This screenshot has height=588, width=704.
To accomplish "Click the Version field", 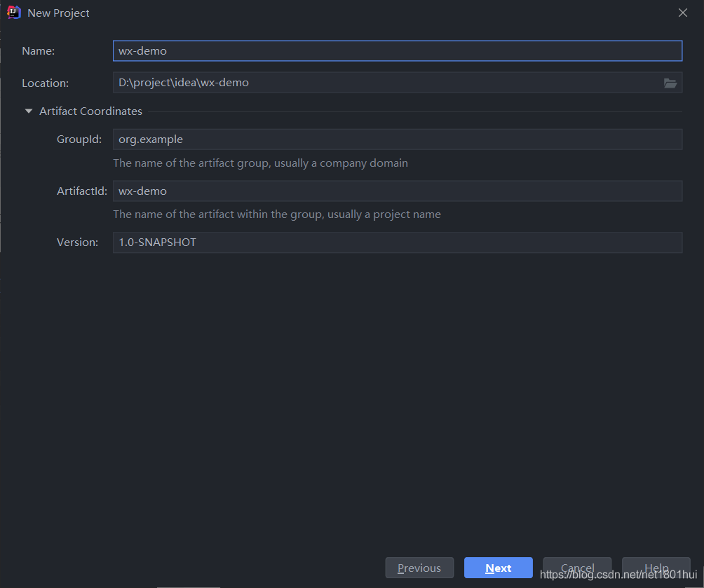I will tap(398, 242).
